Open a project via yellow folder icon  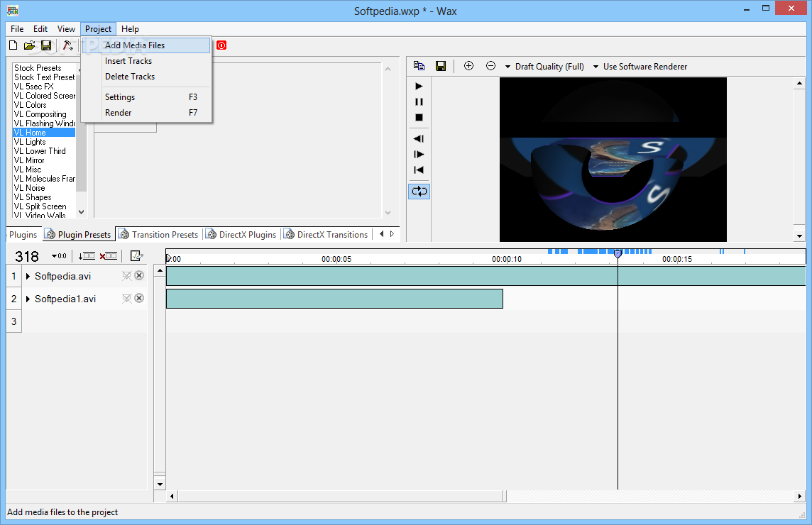pos(30,45)
